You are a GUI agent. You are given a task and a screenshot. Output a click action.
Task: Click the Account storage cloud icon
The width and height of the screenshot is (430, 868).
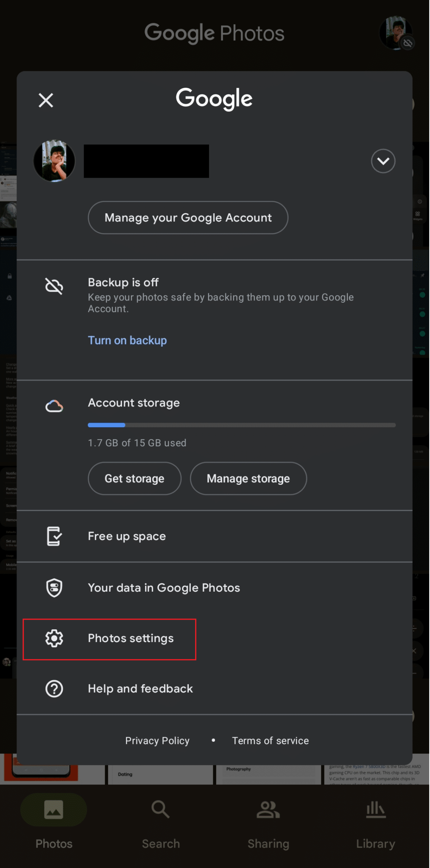coord(54,406)
